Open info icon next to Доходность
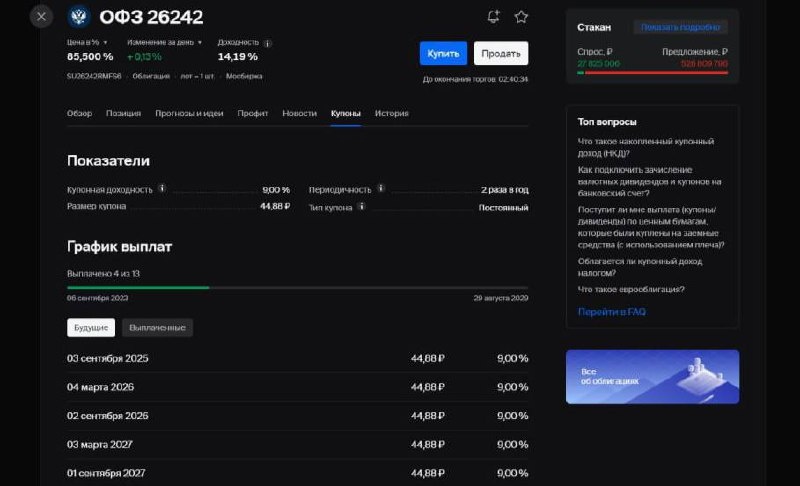 point(267,43)
